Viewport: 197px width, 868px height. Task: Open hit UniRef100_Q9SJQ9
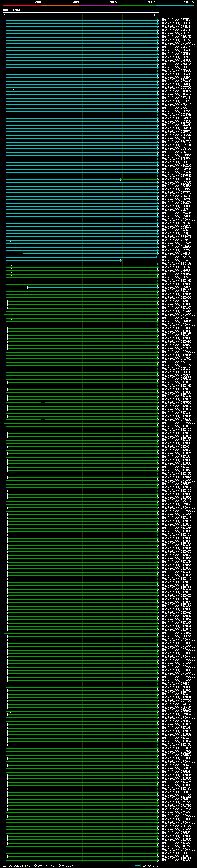tap(176, 30)
